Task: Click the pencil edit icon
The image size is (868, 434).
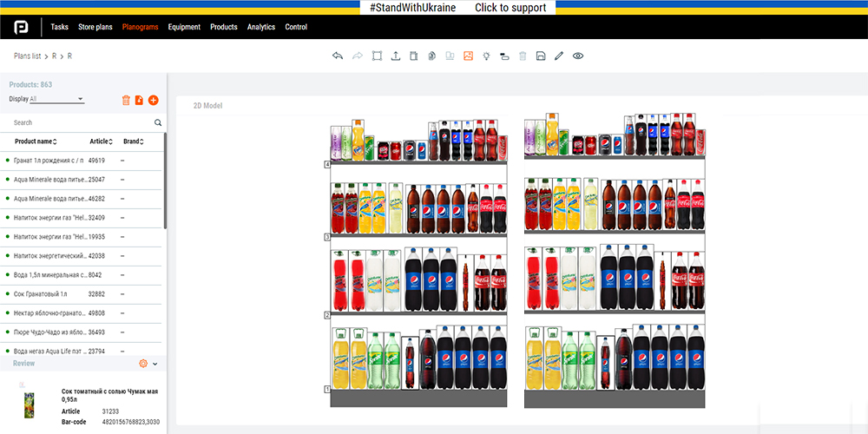Action: [x=559, y=56]
